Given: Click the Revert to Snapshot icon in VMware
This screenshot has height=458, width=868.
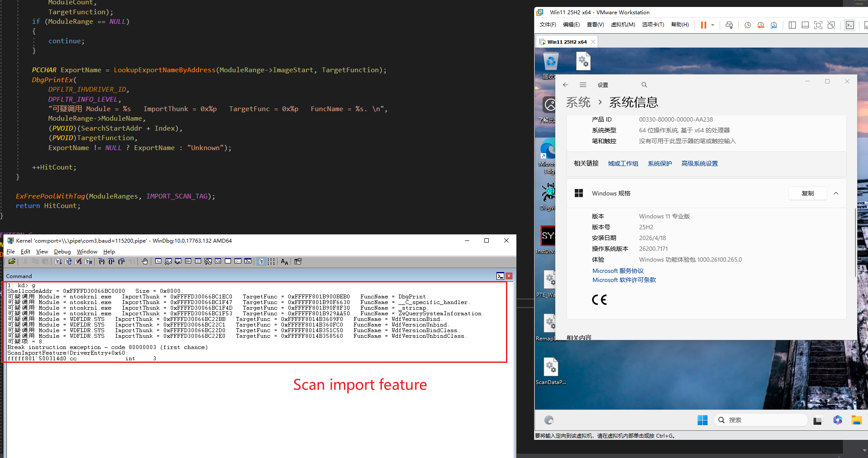Looking at the screenshot, I should point(761,25).
